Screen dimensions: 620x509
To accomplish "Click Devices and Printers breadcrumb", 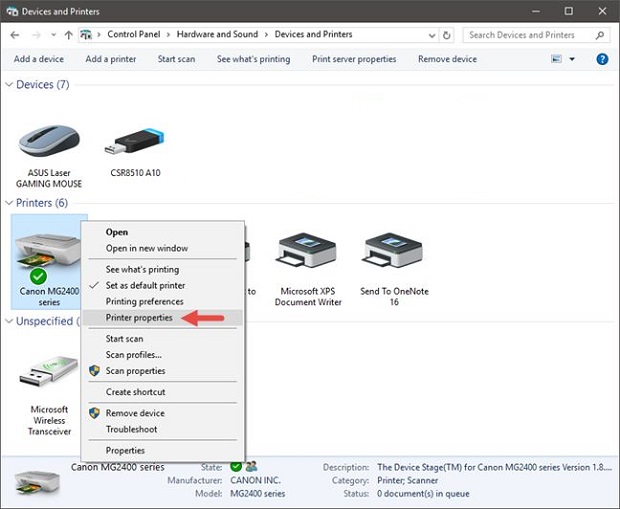I will point(314,34).
